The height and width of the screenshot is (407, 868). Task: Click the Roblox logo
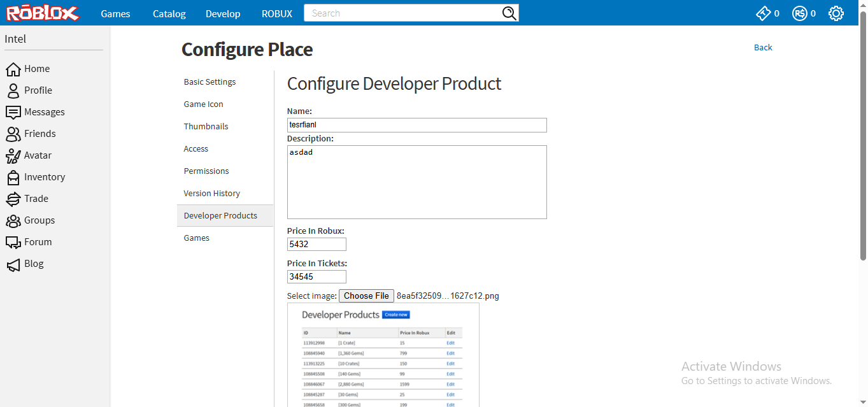tap(43, 13)
